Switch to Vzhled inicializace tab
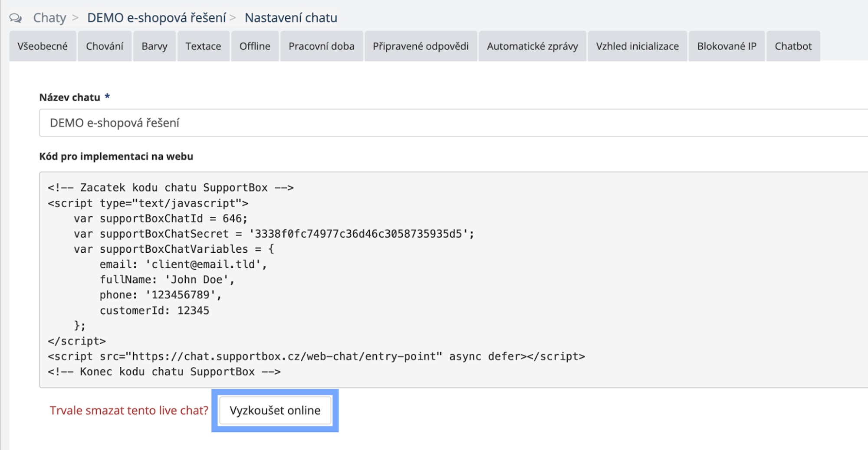 tap(637, 46)
